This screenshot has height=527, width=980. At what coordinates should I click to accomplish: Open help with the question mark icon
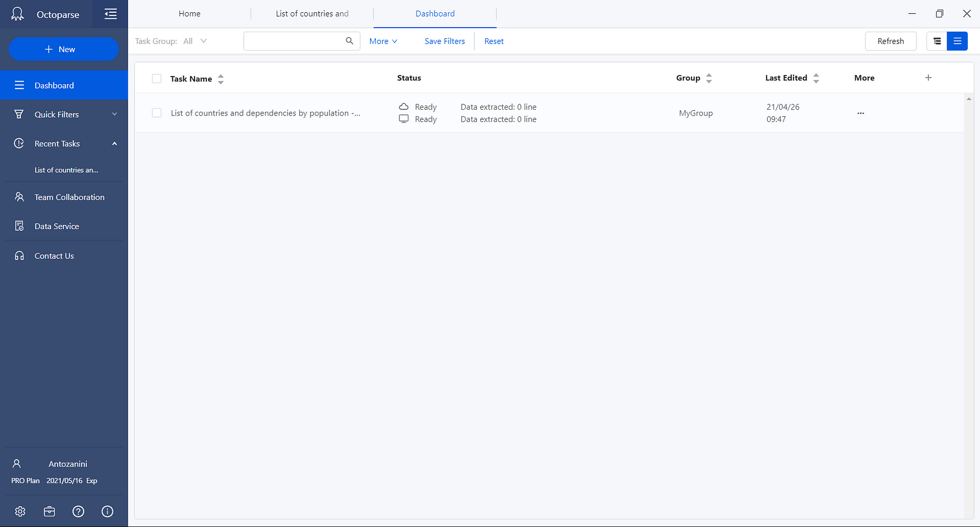click(x=78, y=512)
